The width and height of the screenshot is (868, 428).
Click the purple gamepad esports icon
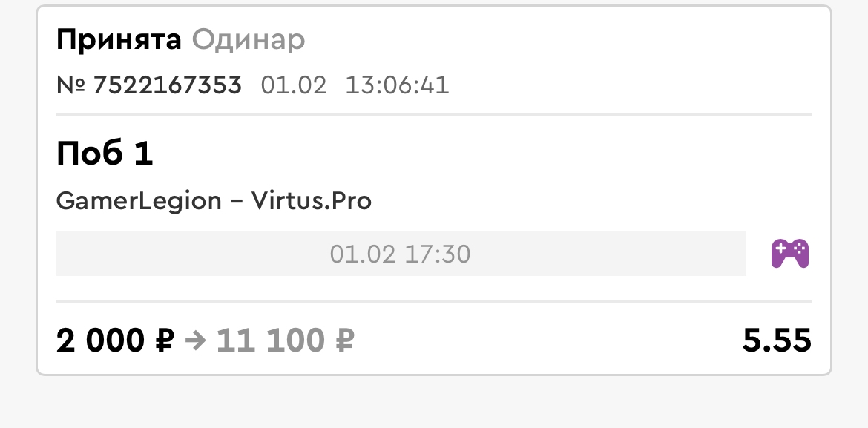click(x=790, y=254)
